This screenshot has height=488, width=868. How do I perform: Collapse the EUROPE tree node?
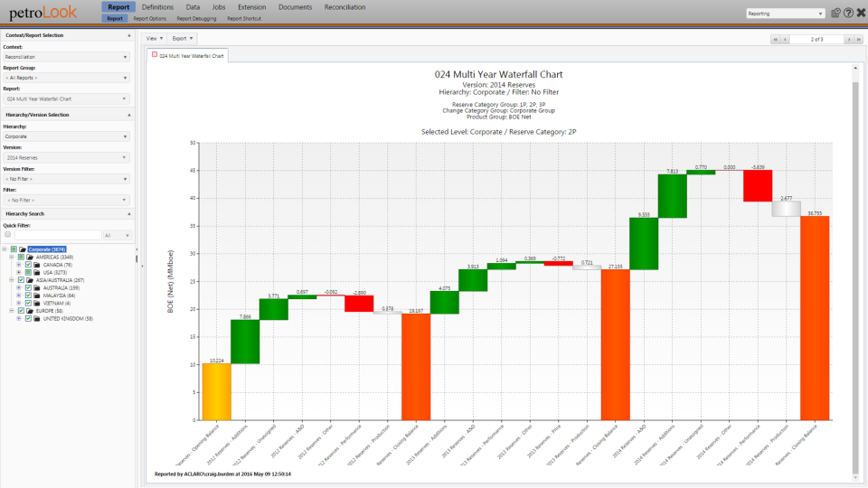point(12,311)
